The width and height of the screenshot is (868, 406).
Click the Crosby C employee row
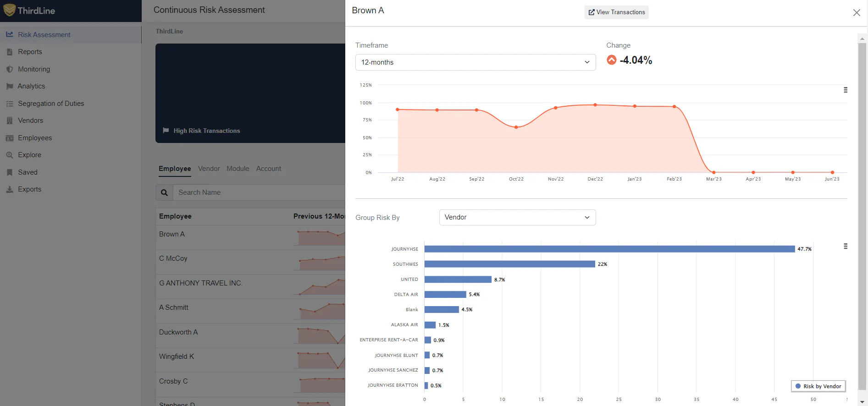click(x=250, y=385)
